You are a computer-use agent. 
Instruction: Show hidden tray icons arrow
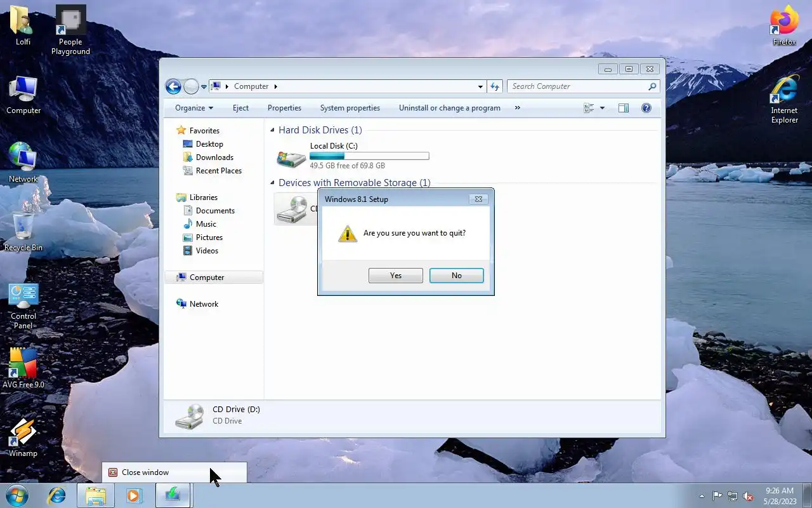pos(702,496)
